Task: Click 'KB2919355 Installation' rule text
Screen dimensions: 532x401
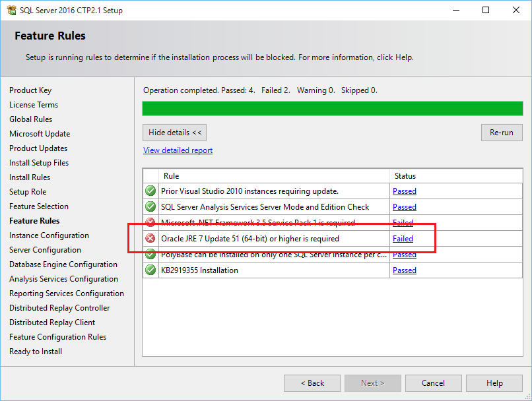Action: coord(199,270)
